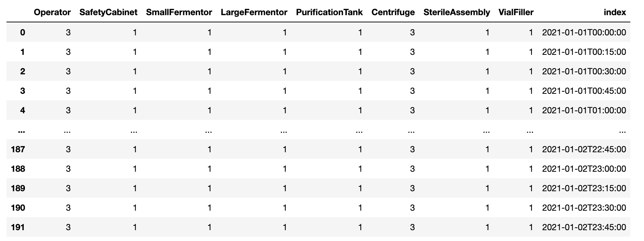The image size is (644, 241).
Task: Click the Operator column header
Action: (x=52, y=12)
